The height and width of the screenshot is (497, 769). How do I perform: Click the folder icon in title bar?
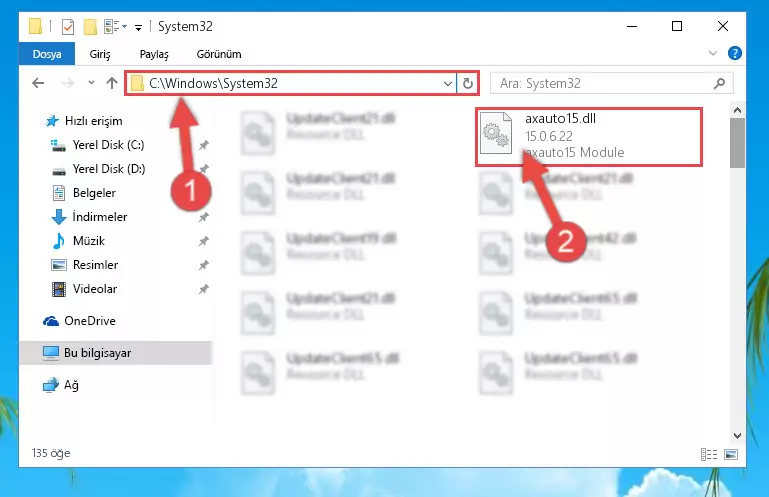tap(35, 26)
